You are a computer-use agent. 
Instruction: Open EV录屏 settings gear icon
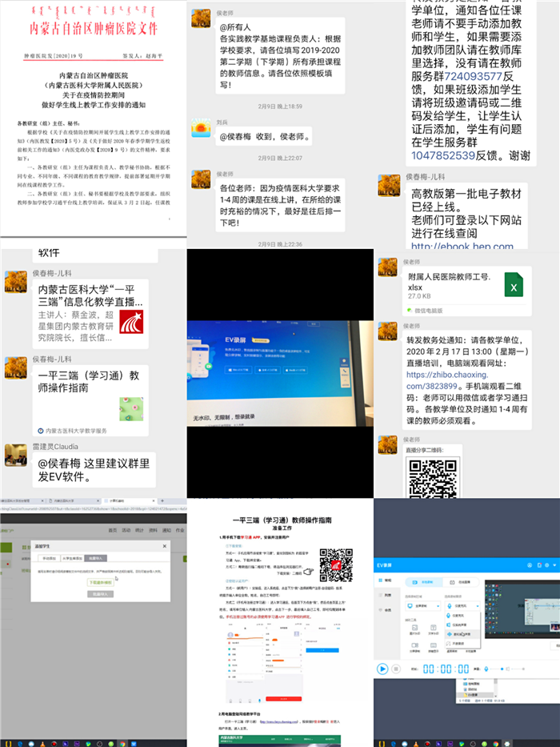click(546, 565)
